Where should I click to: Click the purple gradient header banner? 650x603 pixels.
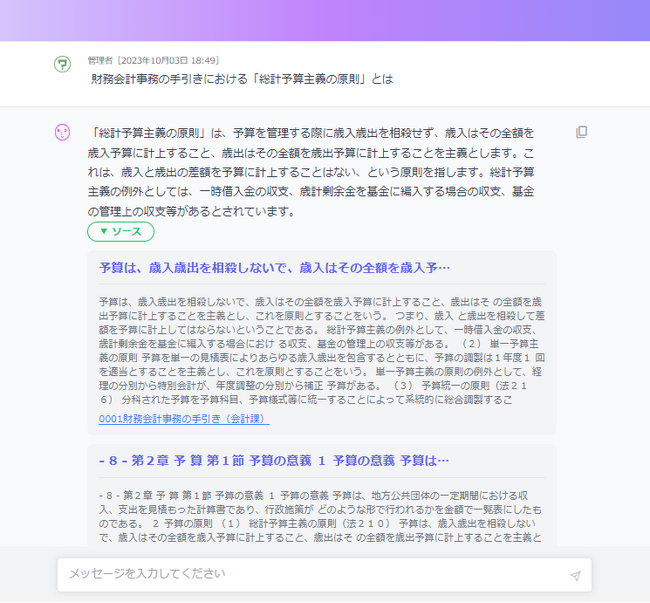click(325, 20)
